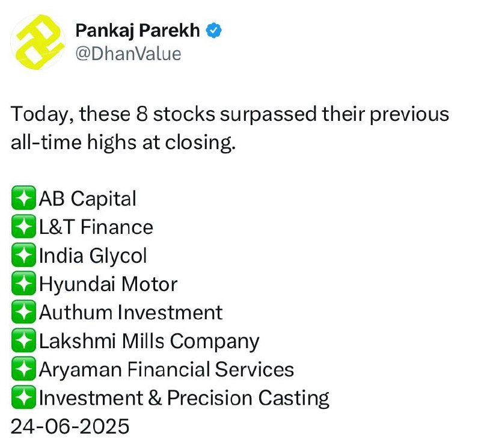
Task: Select the Aryaman Financial Services text
Action: [x=167, y=369]
